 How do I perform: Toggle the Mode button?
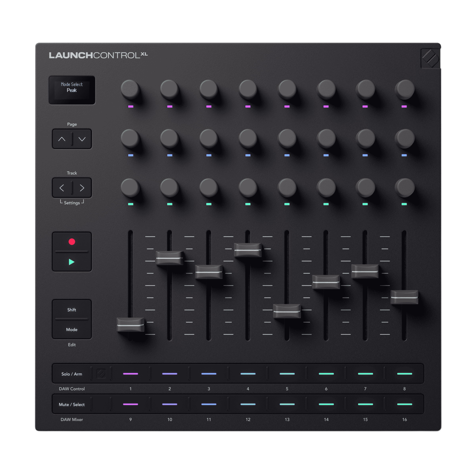(72, 329)
